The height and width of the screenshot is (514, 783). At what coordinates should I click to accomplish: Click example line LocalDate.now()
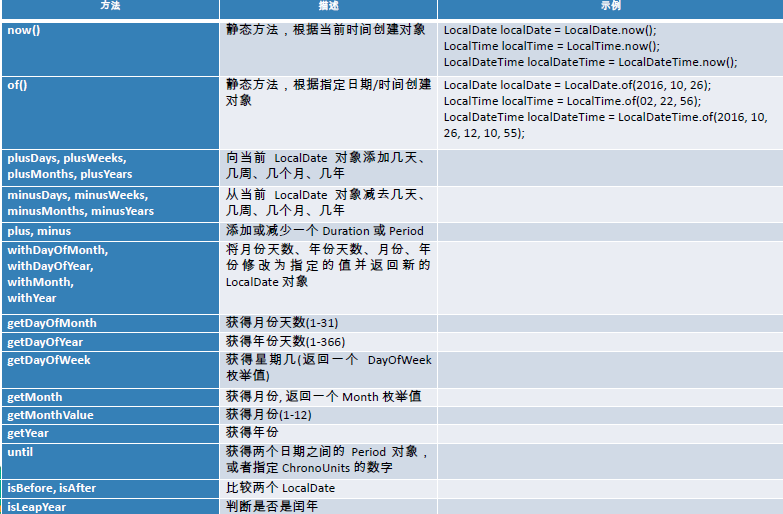(x=550, y=30)
